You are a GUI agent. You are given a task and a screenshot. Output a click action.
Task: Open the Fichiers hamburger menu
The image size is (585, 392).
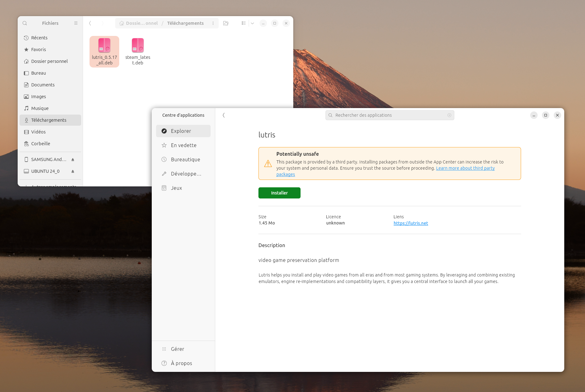pyautogui.click(x=76, y=23)
